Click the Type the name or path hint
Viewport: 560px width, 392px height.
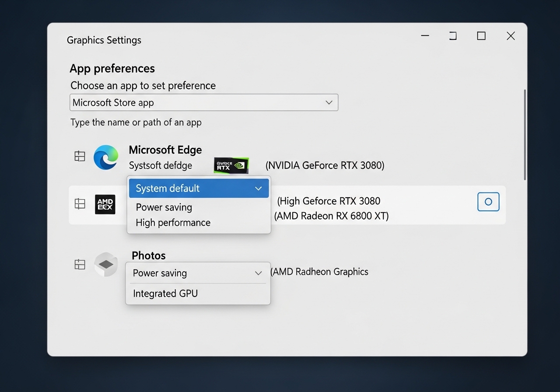[x=136, y=122]
